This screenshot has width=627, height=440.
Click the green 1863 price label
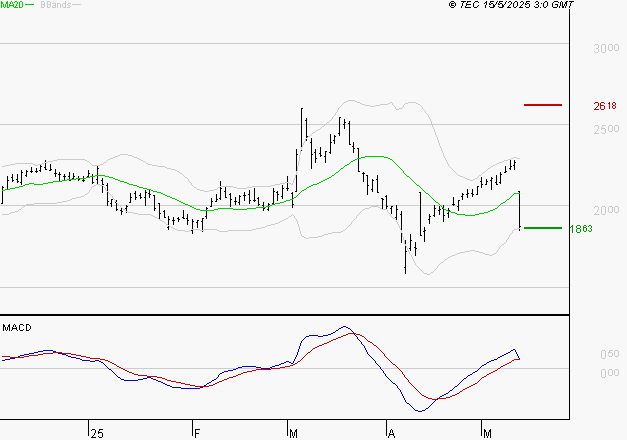pyautogui.click(x=583, y=229)
